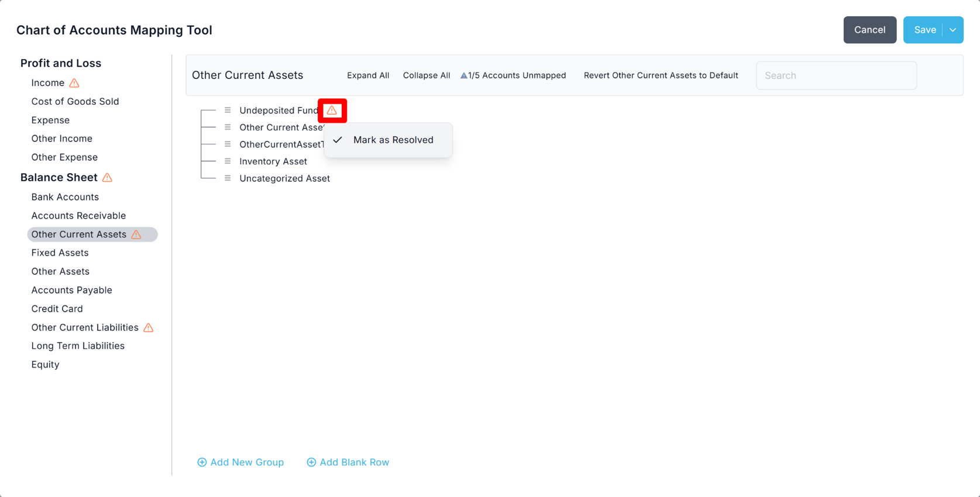Click Add Blank Row link

click(x=348, y=463)
